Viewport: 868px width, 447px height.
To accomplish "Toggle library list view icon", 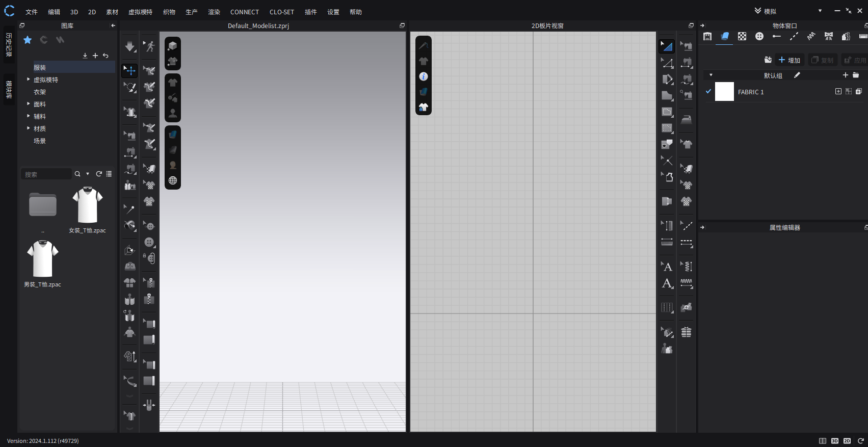I will 109,174.
